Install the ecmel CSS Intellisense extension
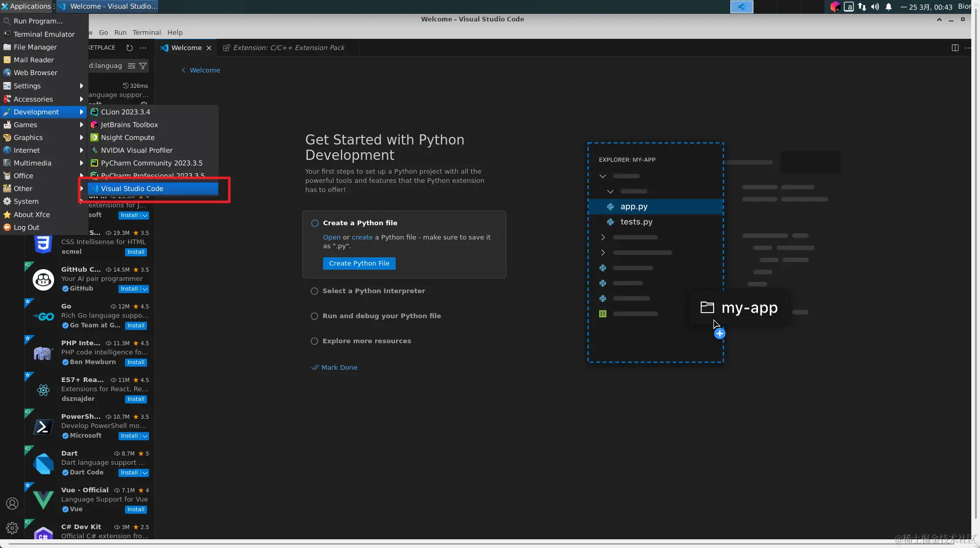Viewport: 980px width, 548px height. click(136, 252)
